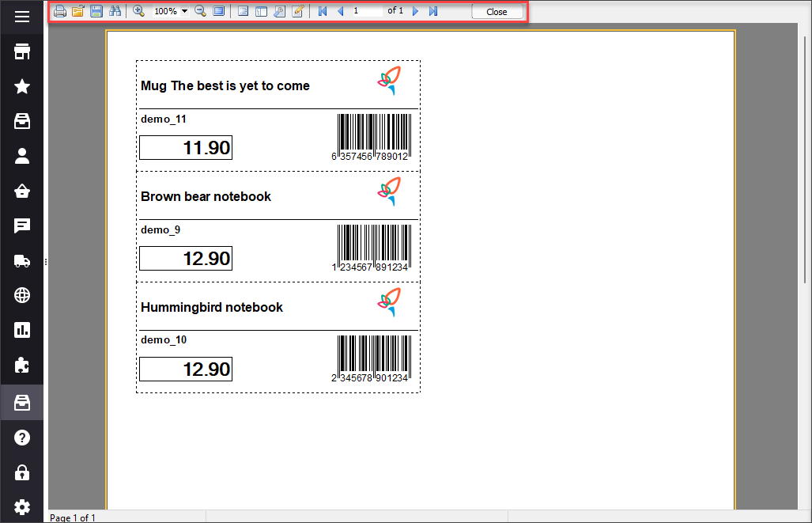Close the print preview with the Close button
This screenshot has width=812, height=523.
tap(497, 11)
